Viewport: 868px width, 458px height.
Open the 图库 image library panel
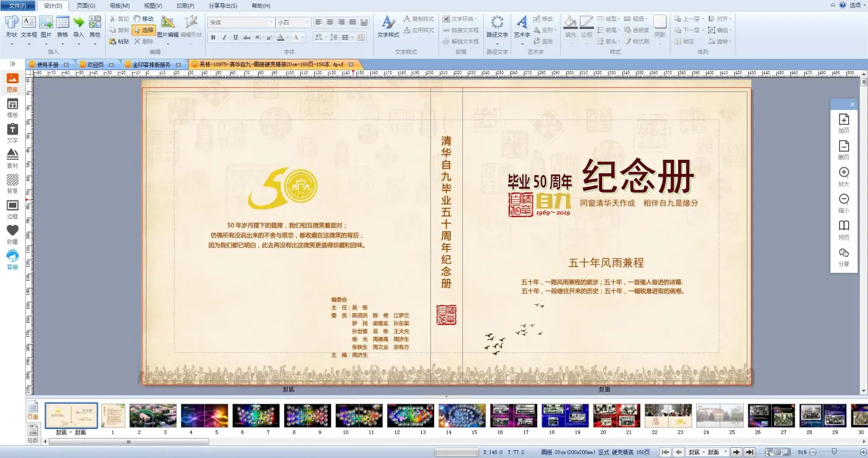(x=12, y=82)
